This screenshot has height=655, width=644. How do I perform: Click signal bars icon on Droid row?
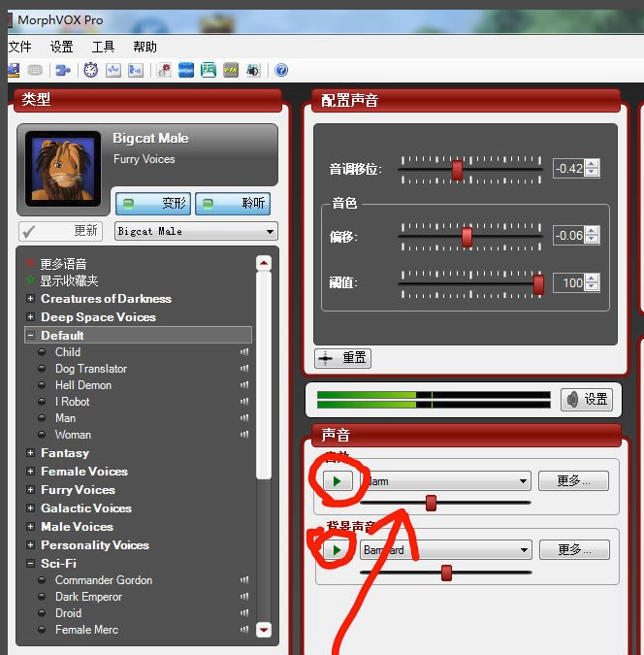[244, 613]
